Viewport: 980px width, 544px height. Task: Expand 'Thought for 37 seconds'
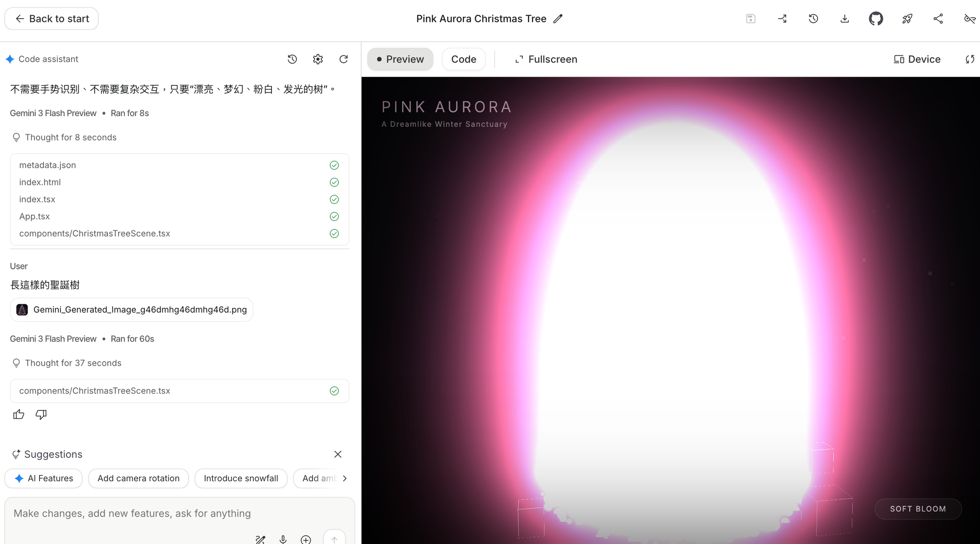(x=73, y=363)
